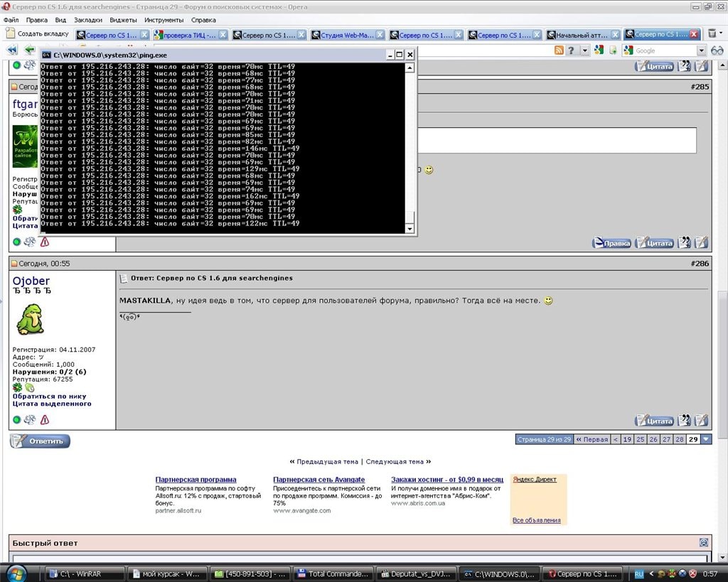The image size is (728, 582).
Task: Open the Партнерская программа ad link
Action: tap(196, 480)
